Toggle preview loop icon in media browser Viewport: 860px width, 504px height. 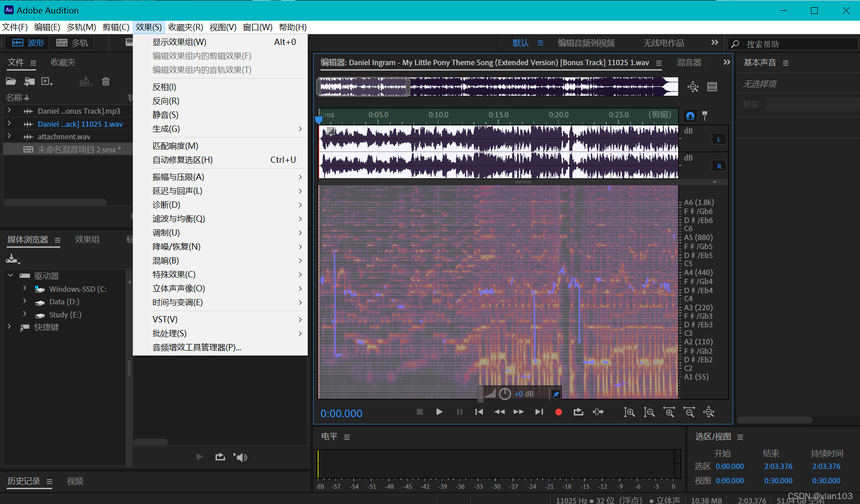pyautogui.click(x=220, y=457)
